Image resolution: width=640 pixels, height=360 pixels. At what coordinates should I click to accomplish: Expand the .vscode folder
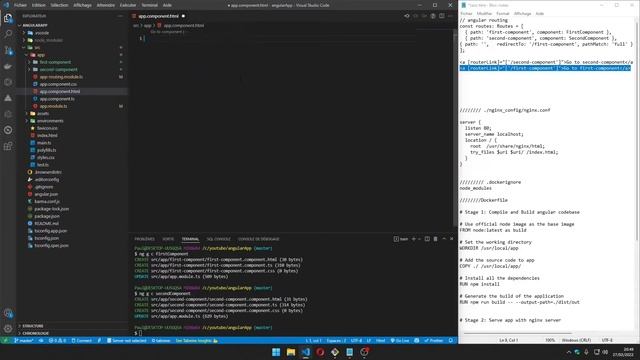(42, 33)
